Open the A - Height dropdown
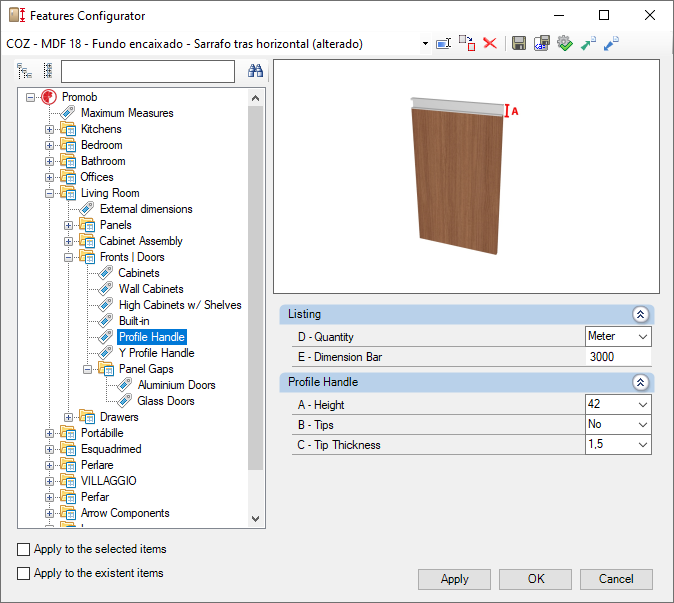Viewport: 674px width, 603px height. point(643,404)
